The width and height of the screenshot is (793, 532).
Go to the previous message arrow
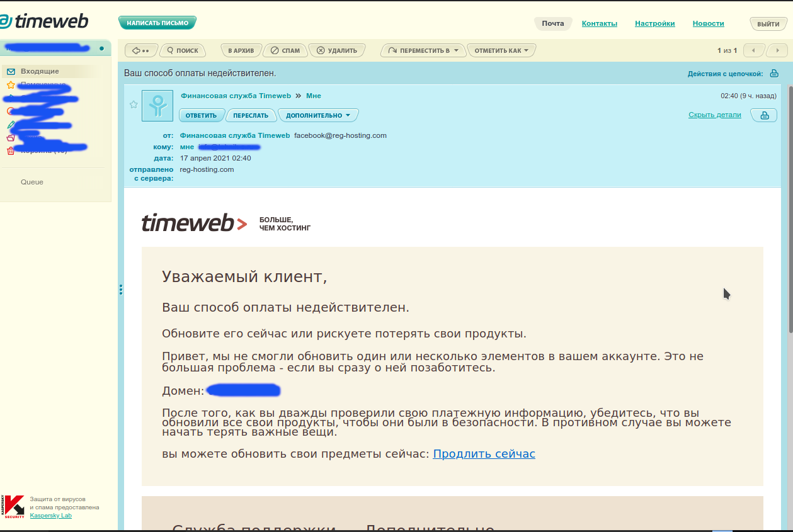(x=754, y=50)
